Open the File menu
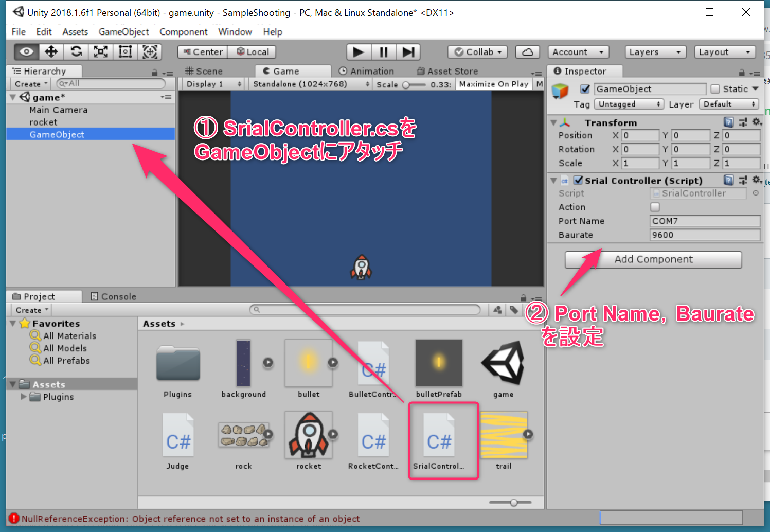The width and height of the screenshot is (770, 532). (x=19, y=32)
